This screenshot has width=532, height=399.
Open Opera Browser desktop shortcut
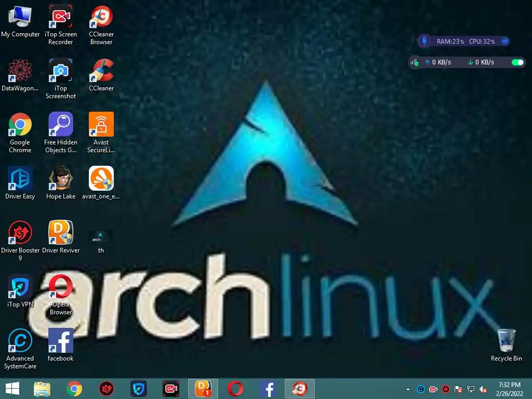pyautogui.click(x=61, y=295)
